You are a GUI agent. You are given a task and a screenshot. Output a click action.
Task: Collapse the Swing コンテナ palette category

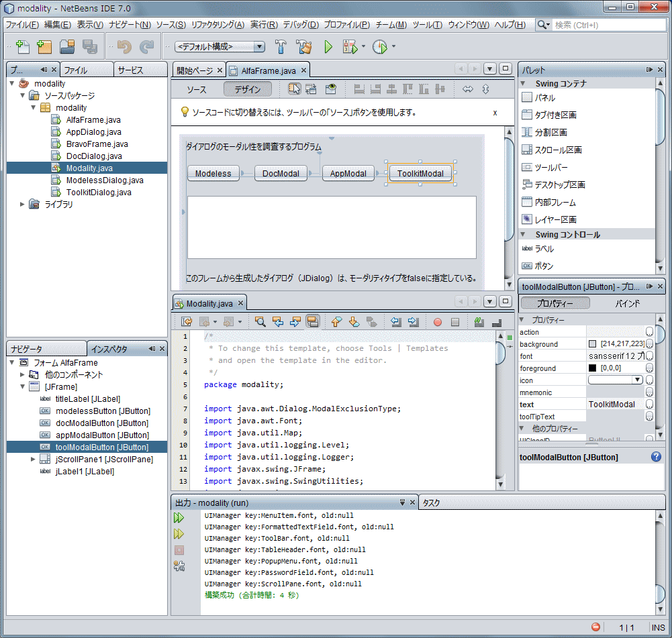[x=523, y=83]
